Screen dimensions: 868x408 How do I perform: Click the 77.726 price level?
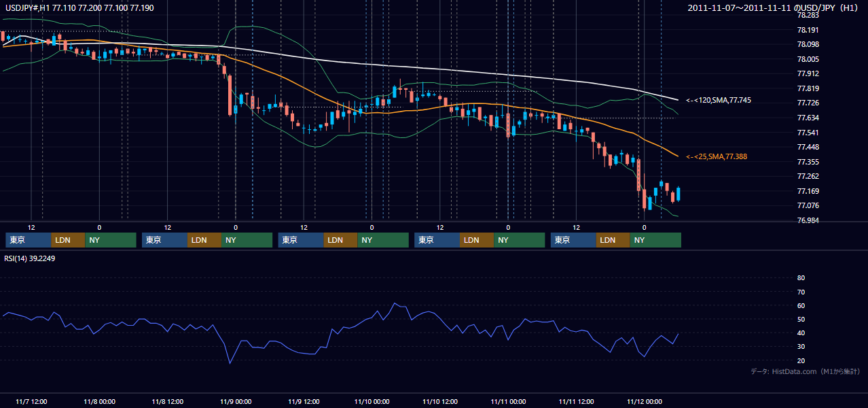pos(808,103)
